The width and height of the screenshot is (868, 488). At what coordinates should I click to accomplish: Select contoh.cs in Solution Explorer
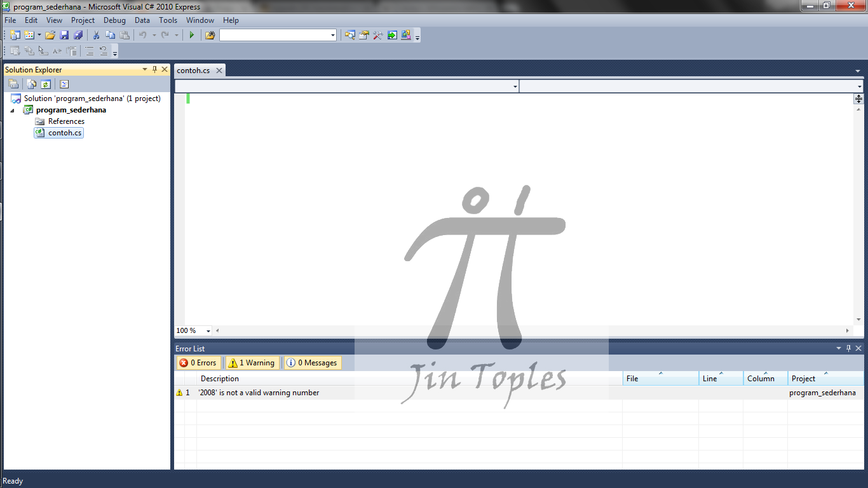(65, 133)
